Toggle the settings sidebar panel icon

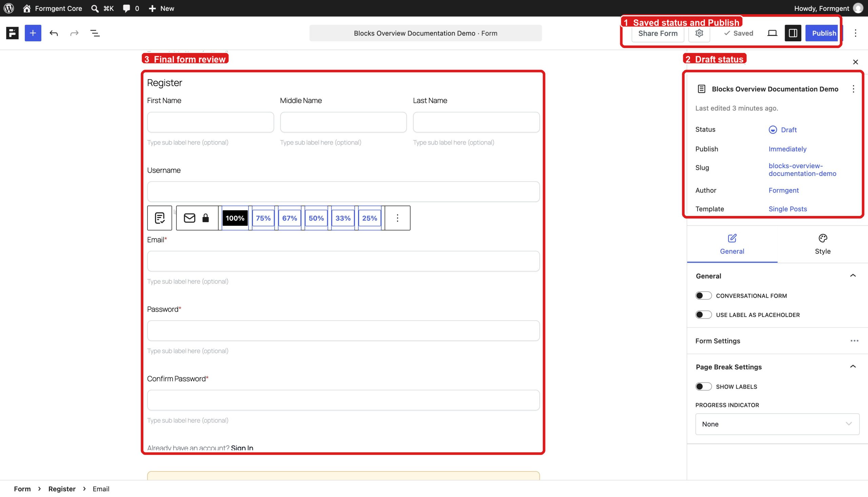click(793, 33)
